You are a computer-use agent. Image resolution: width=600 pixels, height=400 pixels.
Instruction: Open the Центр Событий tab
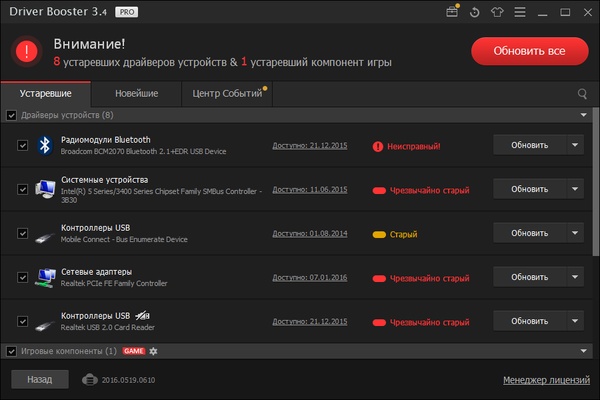pos(220,94)
